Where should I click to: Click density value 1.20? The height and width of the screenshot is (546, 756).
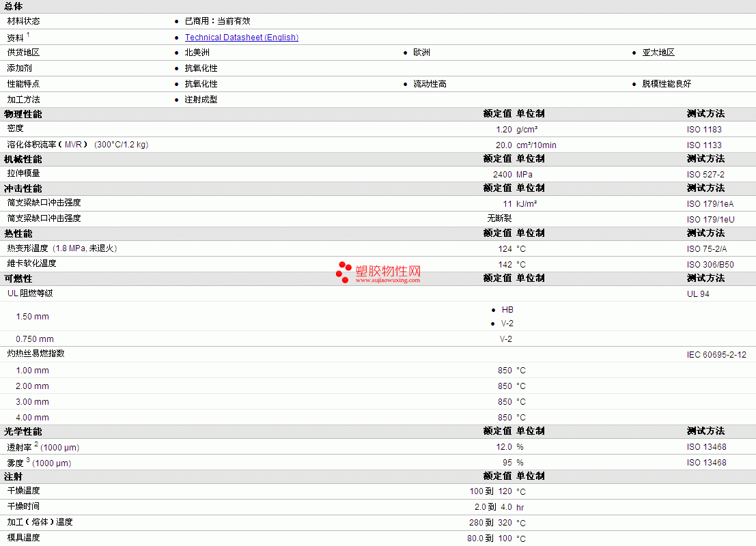tap(504, 130)
